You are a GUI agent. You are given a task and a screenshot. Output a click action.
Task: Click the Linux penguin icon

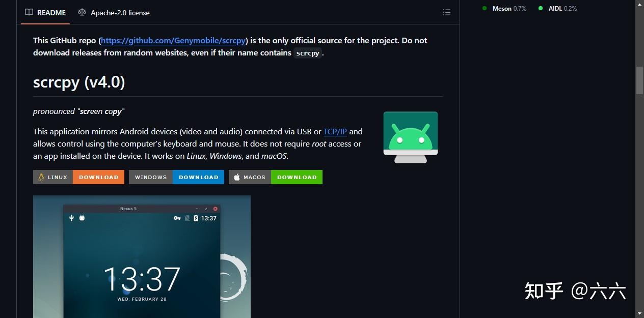tap(41, 177)
